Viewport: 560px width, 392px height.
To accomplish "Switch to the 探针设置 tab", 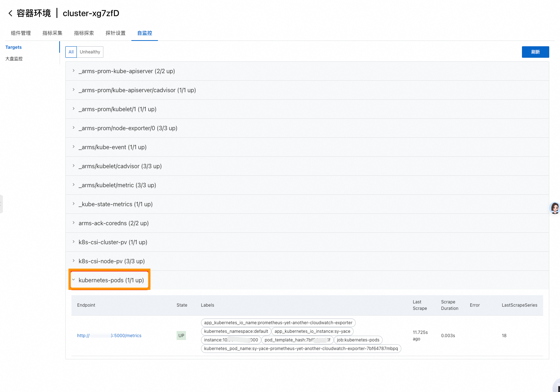I will tap(116, 33).
